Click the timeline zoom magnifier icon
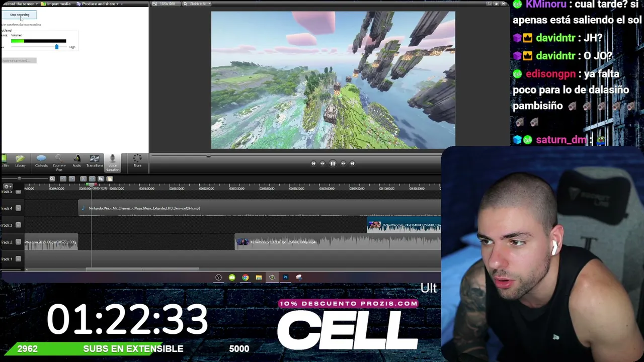 pyautogui.click(x=52, y=178)
